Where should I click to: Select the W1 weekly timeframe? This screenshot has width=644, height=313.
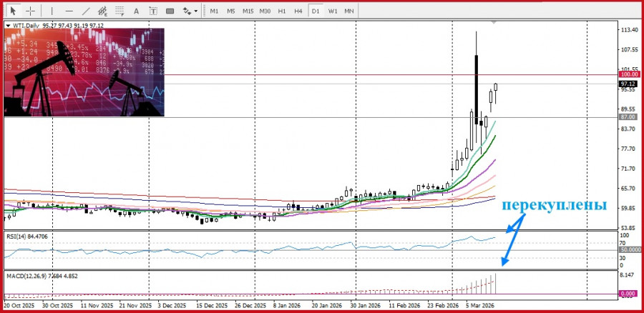pyautogui.click(x=333, y=11)
